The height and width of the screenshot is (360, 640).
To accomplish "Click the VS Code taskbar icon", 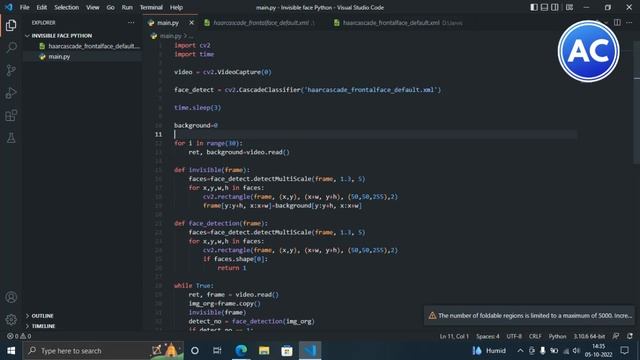I will pyautogui.click(x=310, y=351).
